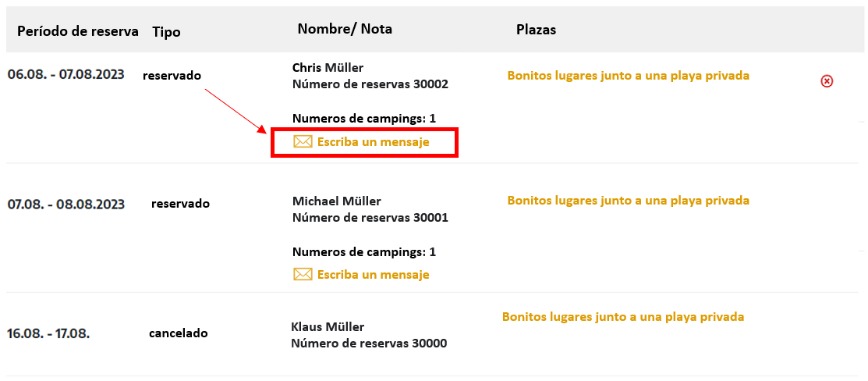Cancel Chris Müller's reservation with red X icon

coord(827,81)
